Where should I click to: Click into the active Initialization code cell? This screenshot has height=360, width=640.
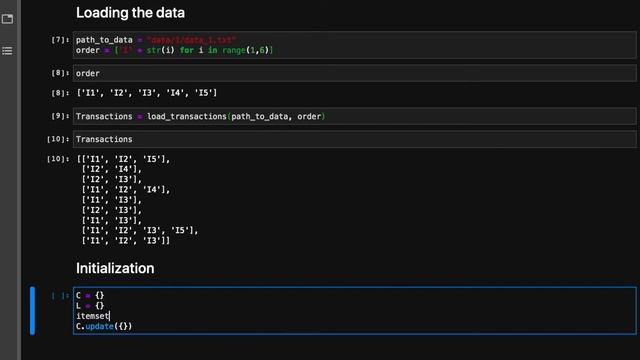coord(355,311)
